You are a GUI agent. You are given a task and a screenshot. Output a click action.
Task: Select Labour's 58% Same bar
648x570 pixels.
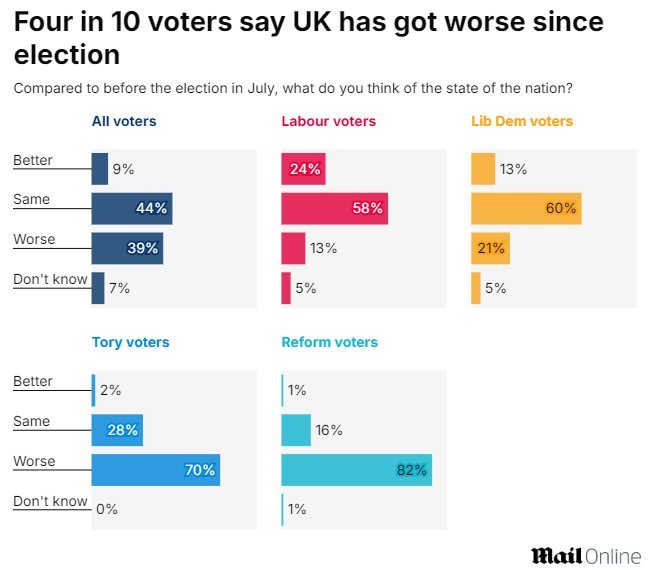coord(334,209)
